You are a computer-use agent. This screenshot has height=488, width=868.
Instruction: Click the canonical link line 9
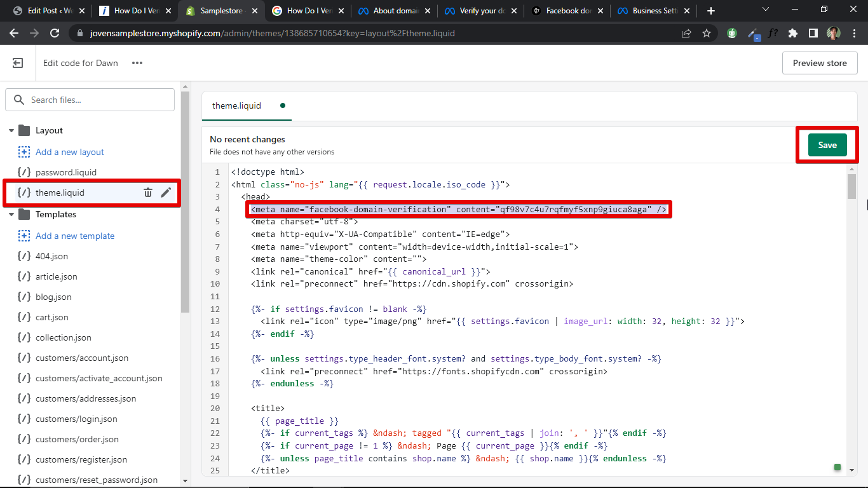[x=370, y=271]
